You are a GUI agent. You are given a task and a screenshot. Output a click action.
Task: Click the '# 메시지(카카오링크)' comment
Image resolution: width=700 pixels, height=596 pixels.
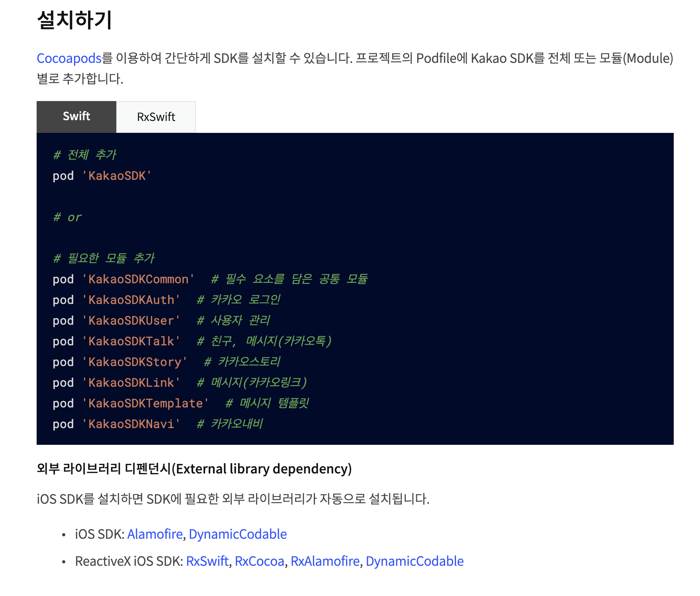[252, 382]
